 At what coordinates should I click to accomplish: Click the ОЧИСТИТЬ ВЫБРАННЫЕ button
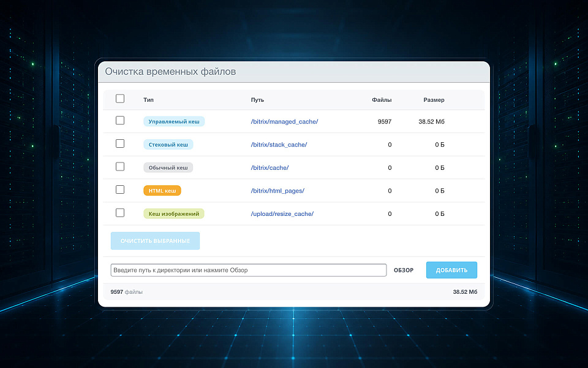coord(155,240)
